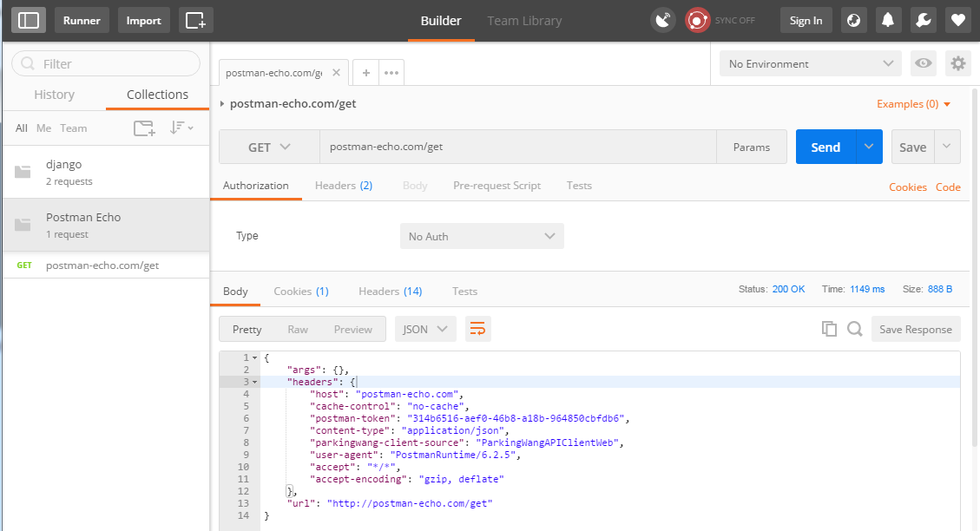This screenshot has height=531, width=980.
Task: Click the Import button
Action: pos(144,21)
